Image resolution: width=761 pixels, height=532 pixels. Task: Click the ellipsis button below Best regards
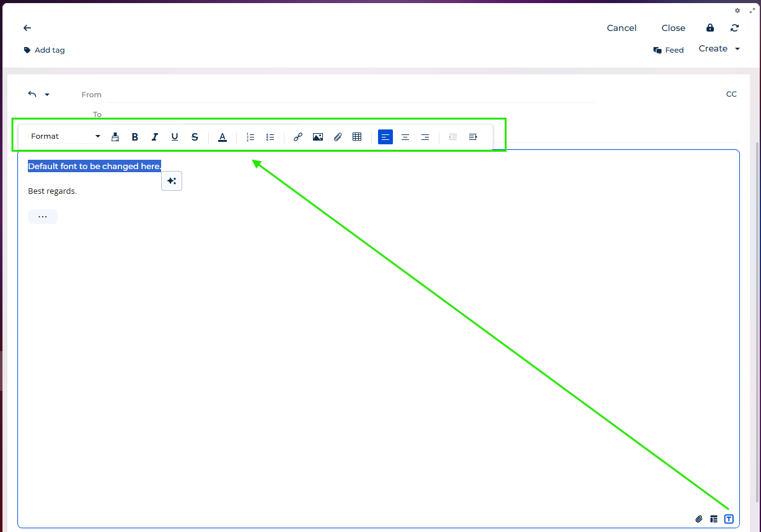(x=42, y=216)
